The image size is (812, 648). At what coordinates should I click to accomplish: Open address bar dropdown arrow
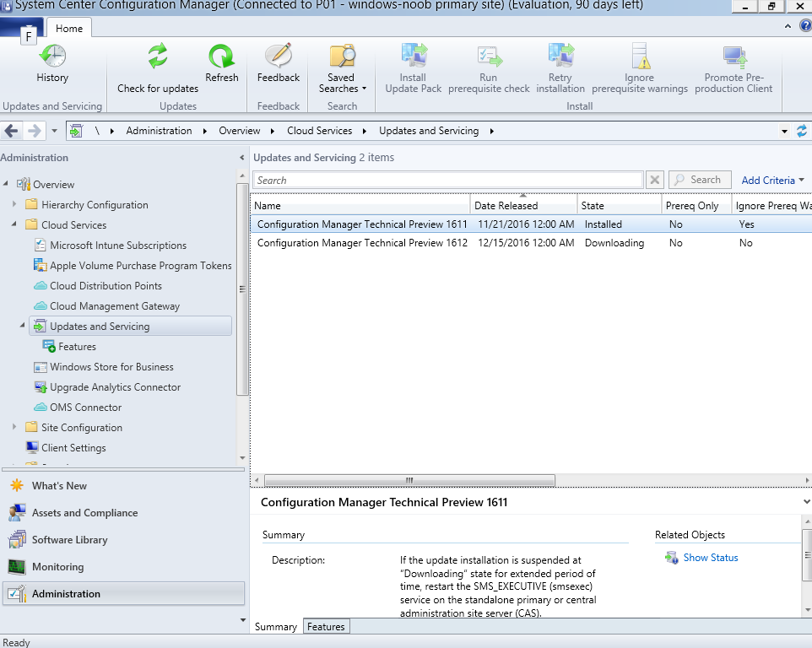coord(784,132)
